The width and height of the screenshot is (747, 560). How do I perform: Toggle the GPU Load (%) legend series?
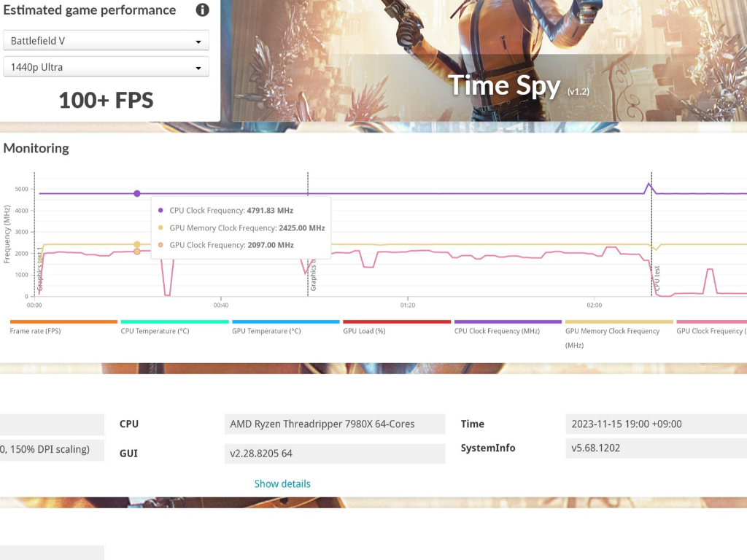click(x=396, y=327)
